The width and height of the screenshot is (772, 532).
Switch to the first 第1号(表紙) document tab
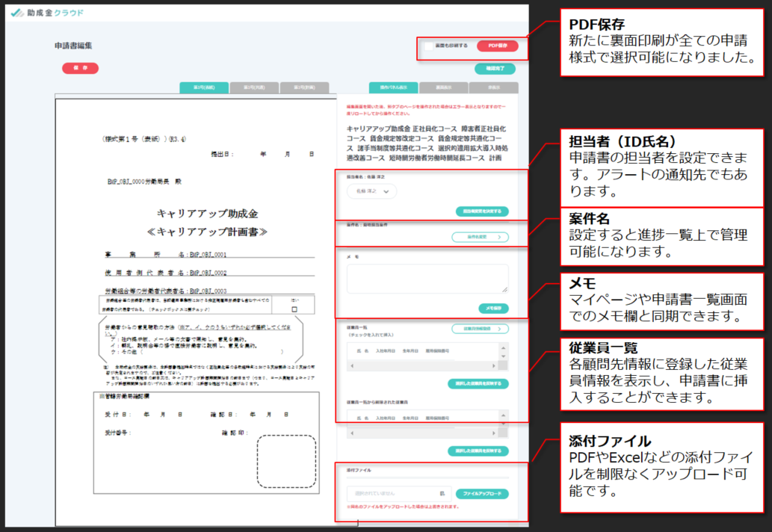pos(204,87)
